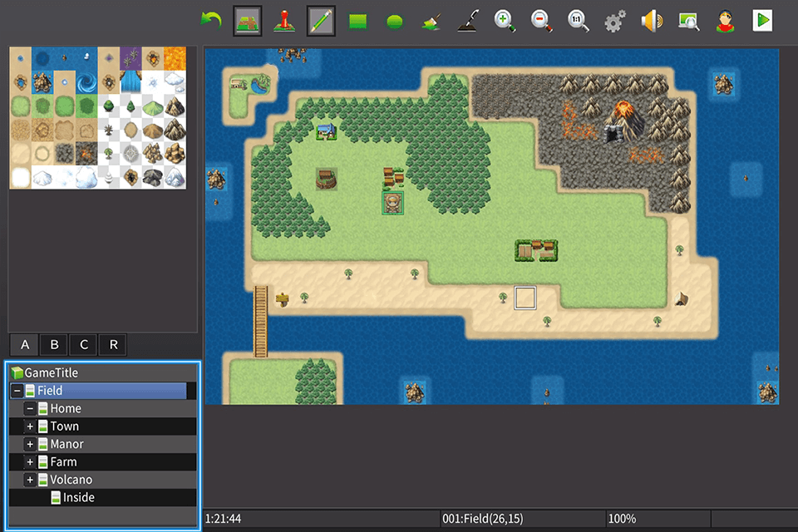Open the Character Generator

pyautogui.click(x=725, y=20)
